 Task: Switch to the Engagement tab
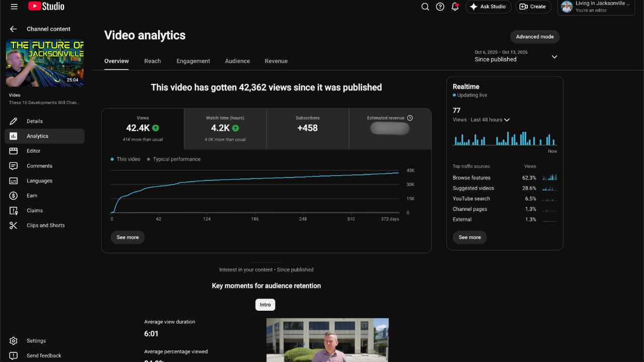pos(193,61)
